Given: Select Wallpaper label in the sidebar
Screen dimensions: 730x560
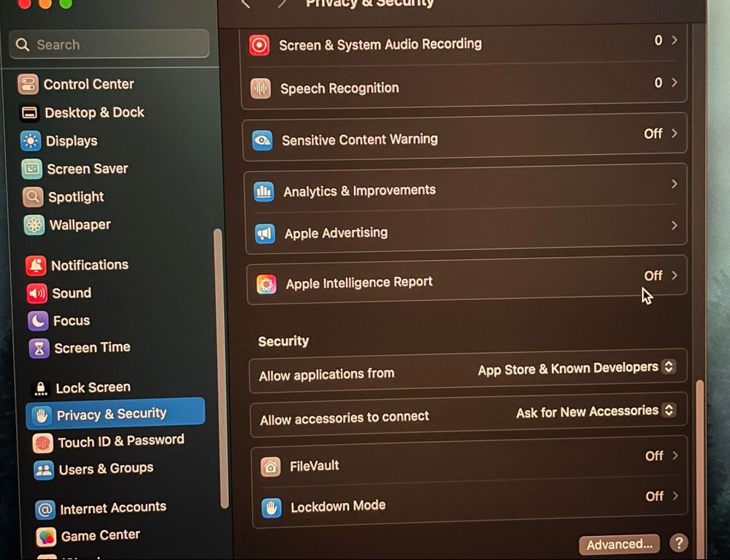Looking at the screenshot, I should click(x=80, y=225).
